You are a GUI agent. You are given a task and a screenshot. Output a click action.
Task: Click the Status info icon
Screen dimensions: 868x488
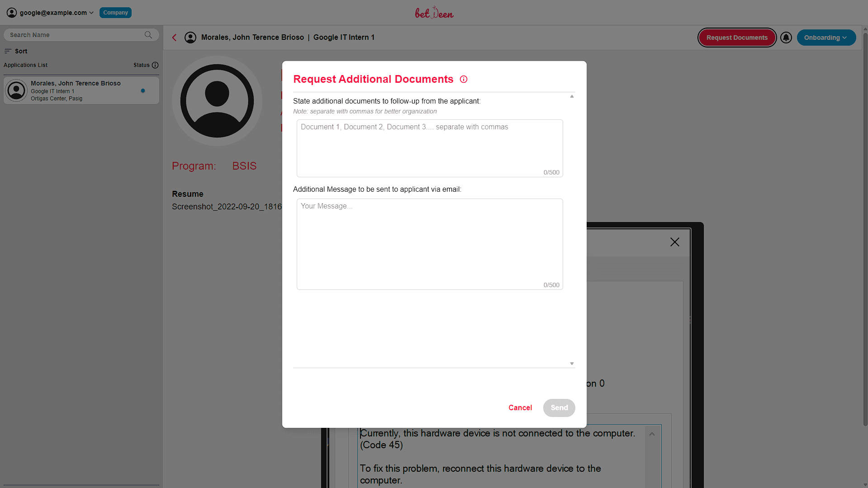pos(155,65)
